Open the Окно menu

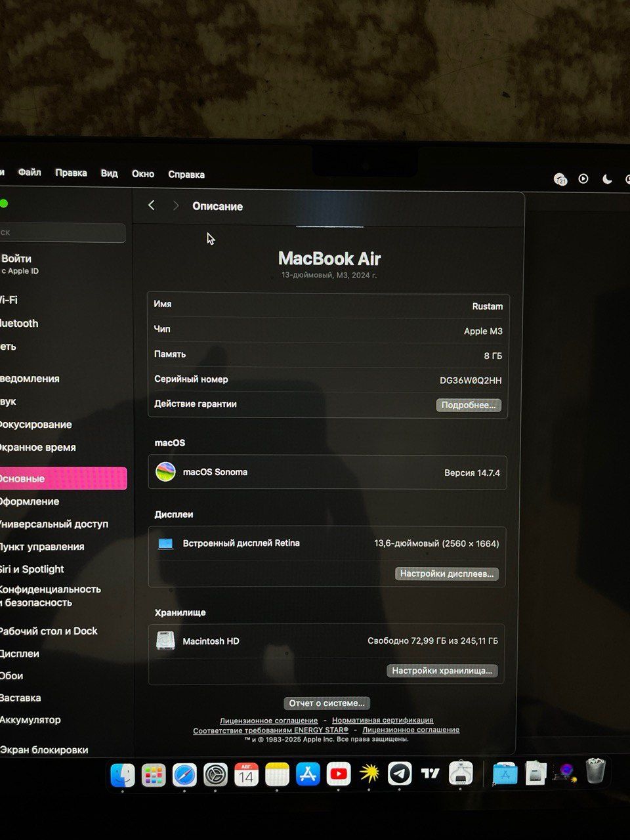(x=143, y=174)
